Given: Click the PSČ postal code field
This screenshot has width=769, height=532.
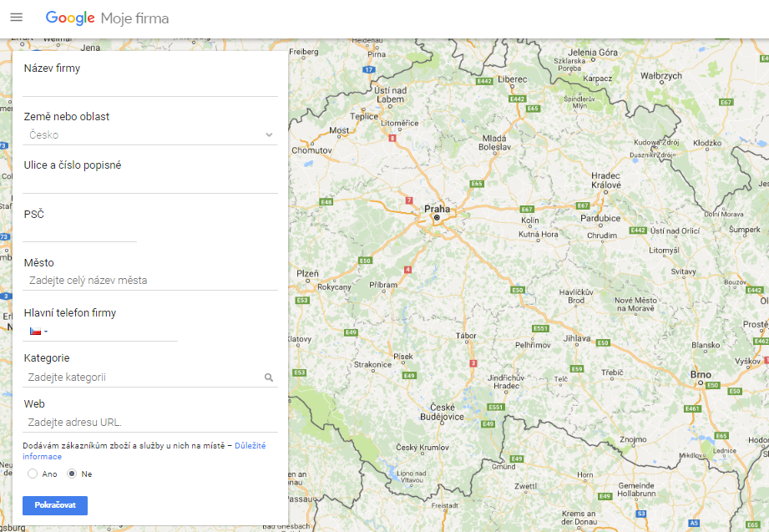Looking at the screenshot, I should pyautogui.click(x=80, y=232).
